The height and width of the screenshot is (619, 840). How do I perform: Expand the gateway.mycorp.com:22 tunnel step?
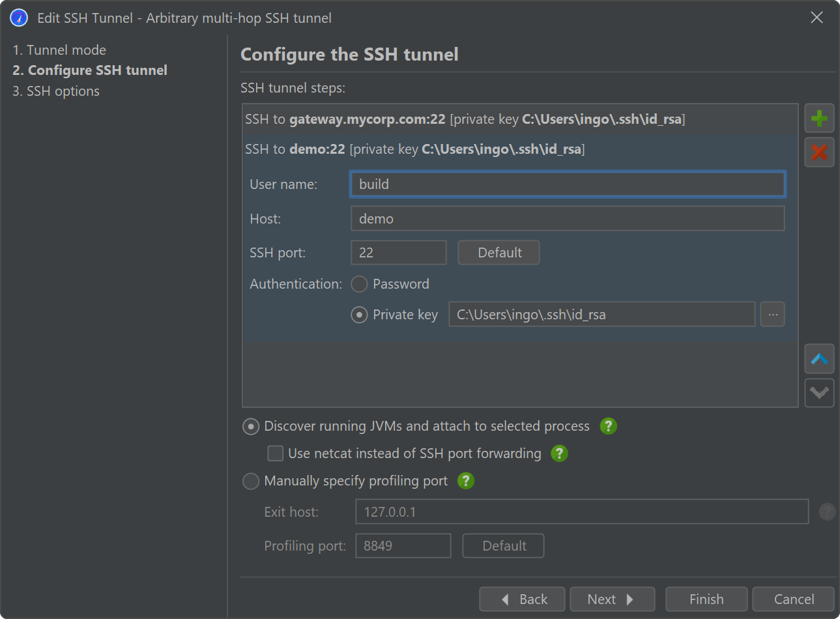point(465,119)
